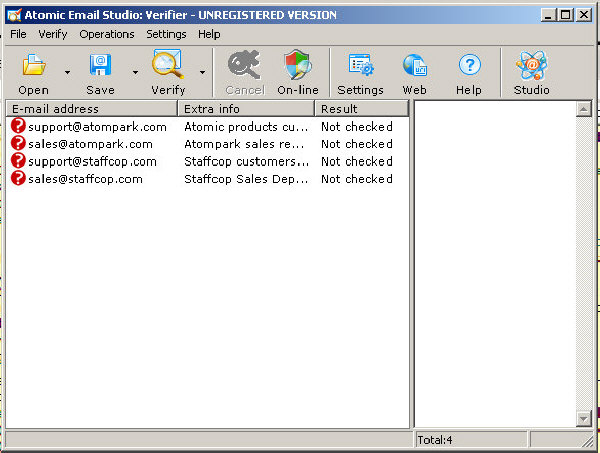The width and height of the screenshot is (600, 453).
Task: Click the red status icon beside sales@atompark.com
Action: pos(18,143)
